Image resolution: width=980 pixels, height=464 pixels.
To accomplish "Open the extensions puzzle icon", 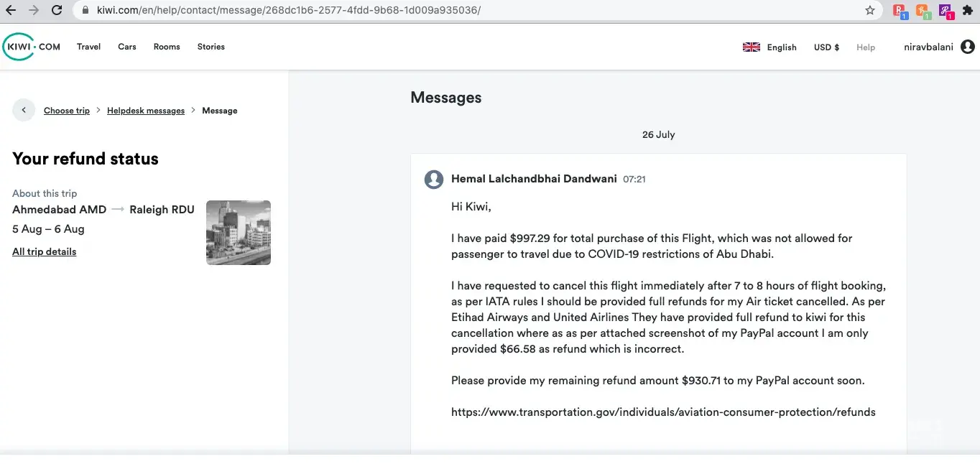I will tap(967, 11).
